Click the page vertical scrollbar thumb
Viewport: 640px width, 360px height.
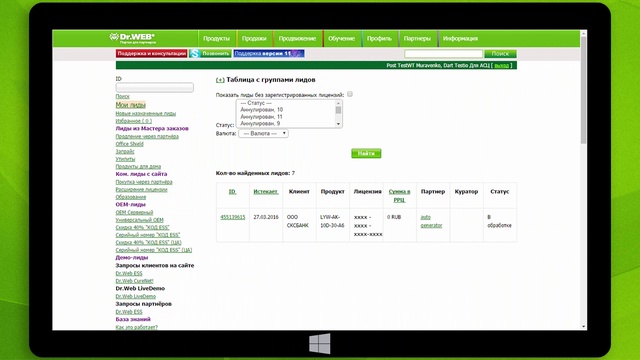[x=583, y=90]
